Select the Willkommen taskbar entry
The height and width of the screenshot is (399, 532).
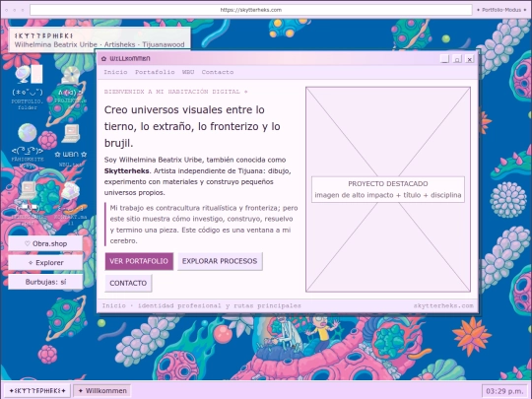click(x=102, y=390)
